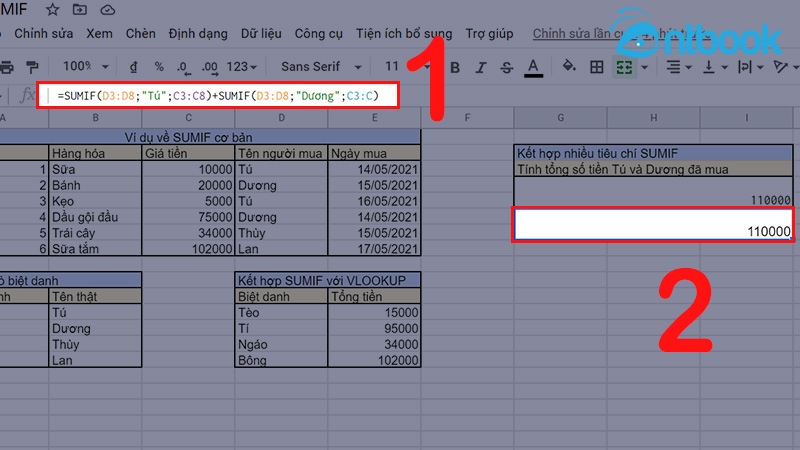The image size is (800, 450).
Task: Click the move to folder icon
Action: (x=79, y=9)
